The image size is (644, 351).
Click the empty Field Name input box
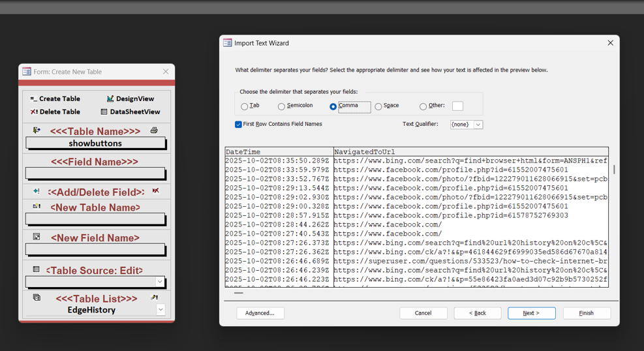[x=95, y=174]
